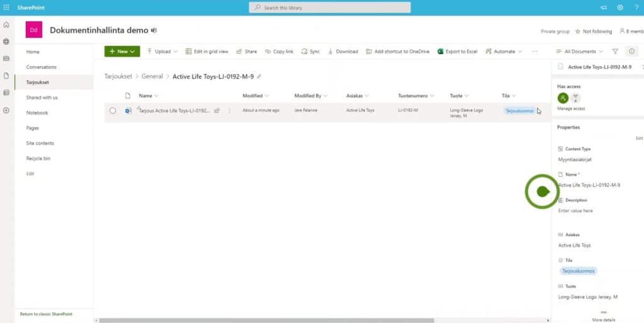644x323 pixels.
Task: Click the Dd site logo tile
Action: pyautogui.click(x=34, y=30)
